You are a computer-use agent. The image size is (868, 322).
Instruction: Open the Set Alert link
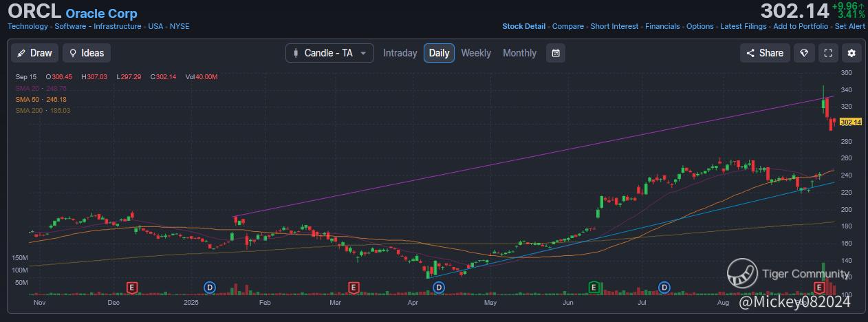[849, 26]
